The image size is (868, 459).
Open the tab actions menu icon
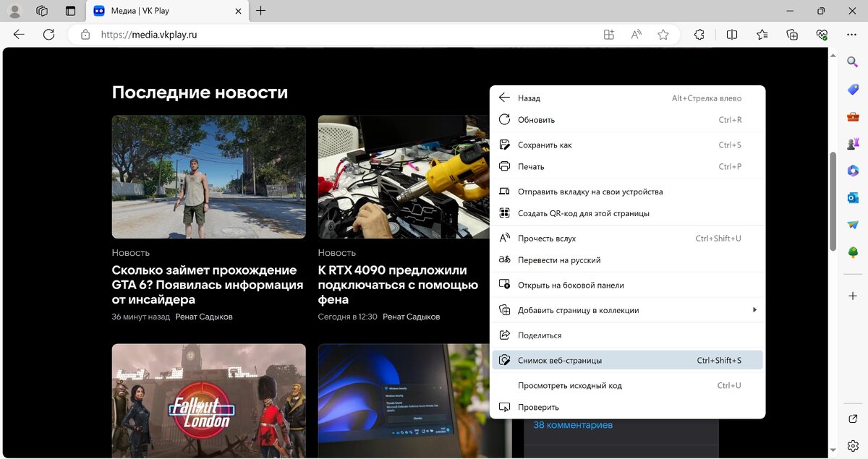[x=70, y=11]
